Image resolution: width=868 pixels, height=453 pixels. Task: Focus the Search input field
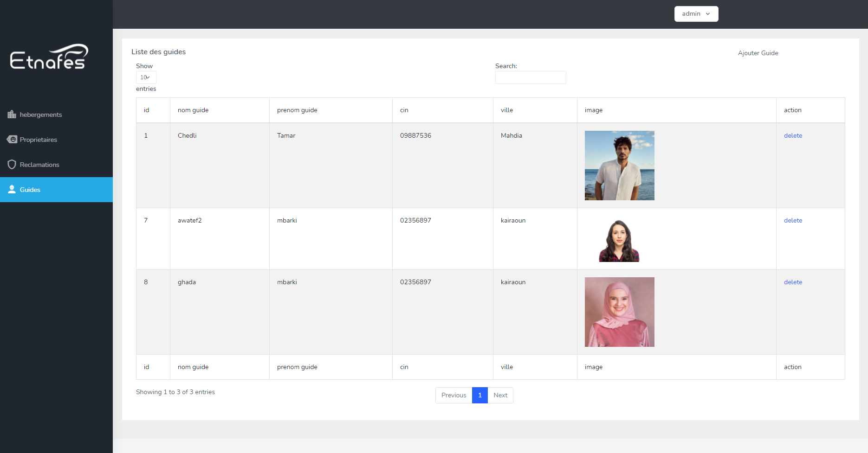click(x=530, y=77)
